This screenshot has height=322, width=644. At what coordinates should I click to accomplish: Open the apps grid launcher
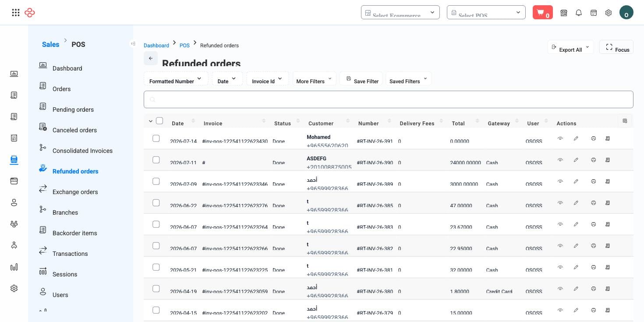tap(16, 13)
